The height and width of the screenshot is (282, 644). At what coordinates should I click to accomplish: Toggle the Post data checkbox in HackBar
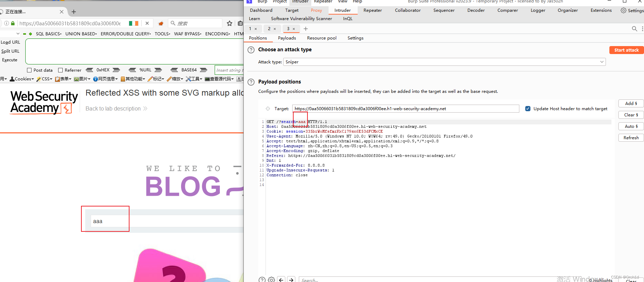coord(29,70)
